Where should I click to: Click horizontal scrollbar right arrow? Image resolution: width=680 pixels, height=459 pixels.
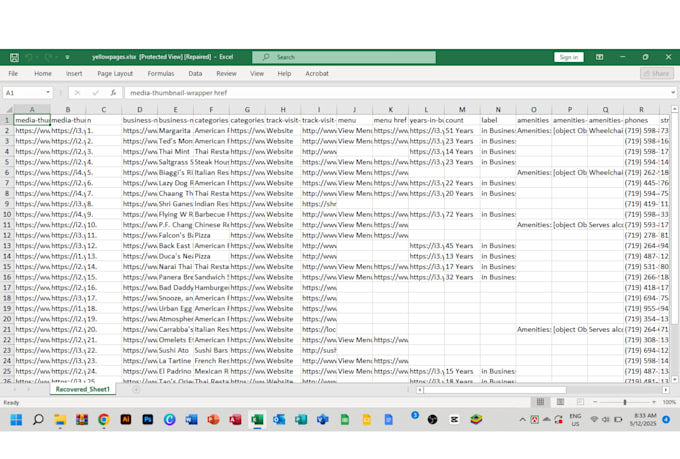pos(666,390)
